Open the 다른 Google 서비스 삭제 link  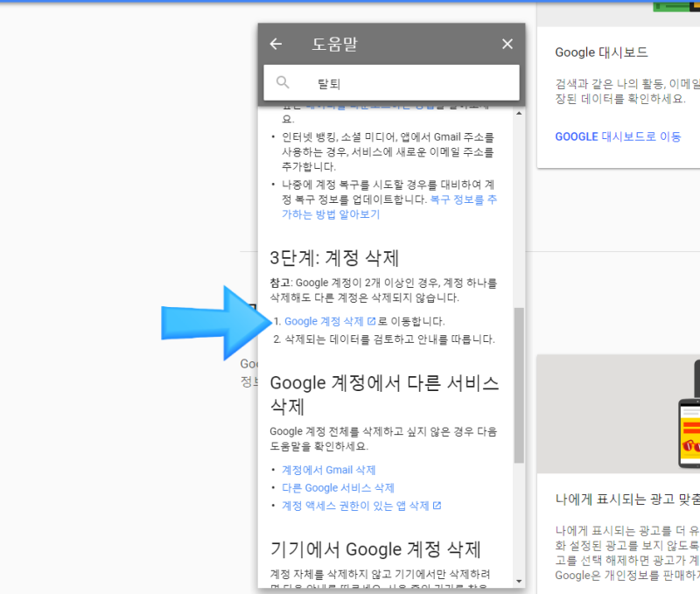338,488
